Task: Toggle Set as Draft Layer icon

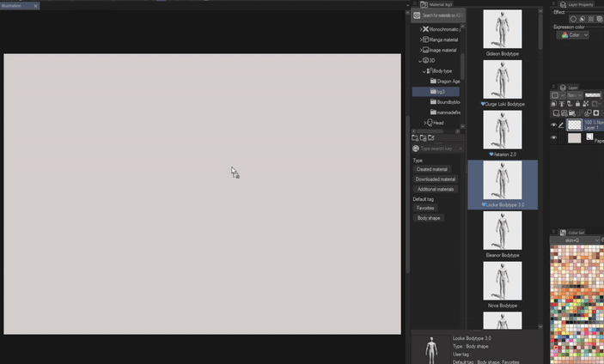Action: (x=570, y=104)
